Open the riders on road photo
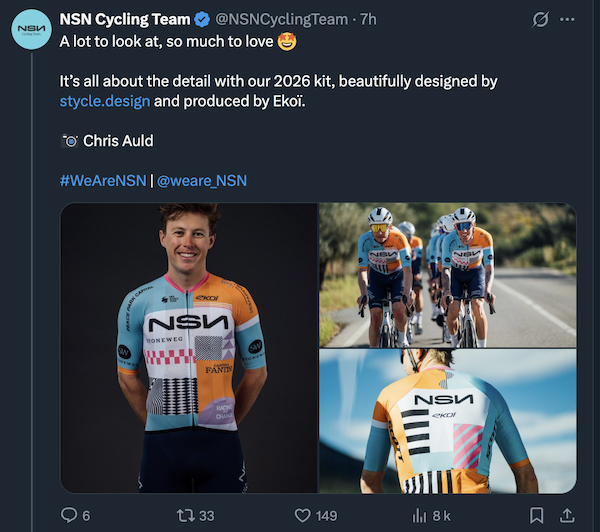Viewport: 600px width, 532px height. pos(447,274)
